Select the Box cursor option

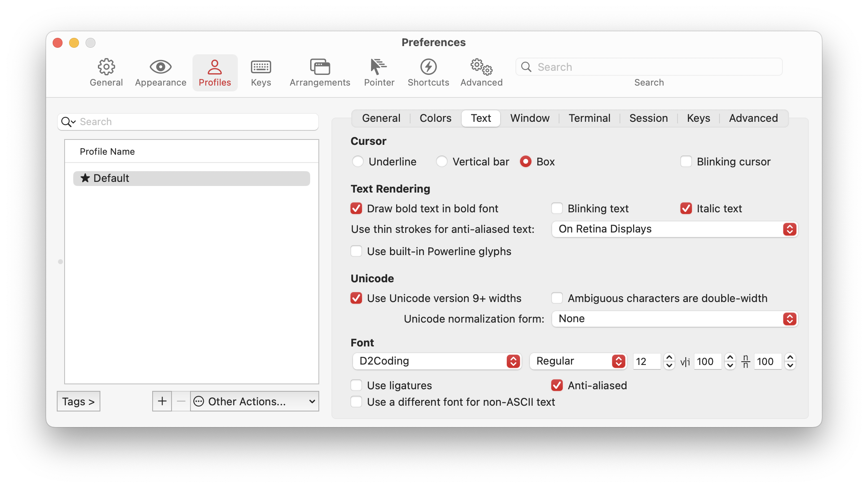click(526, 162)
